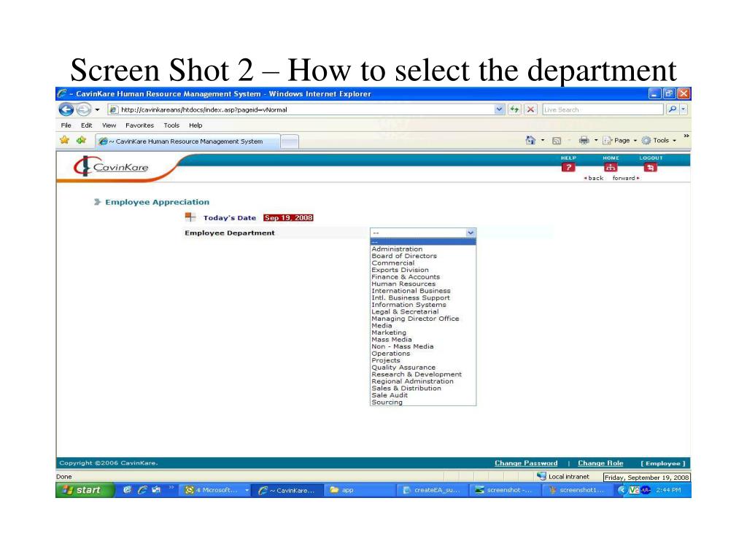Open the Home options dropdown arrow
747x560 pixels.
click(x=543, y=141)
